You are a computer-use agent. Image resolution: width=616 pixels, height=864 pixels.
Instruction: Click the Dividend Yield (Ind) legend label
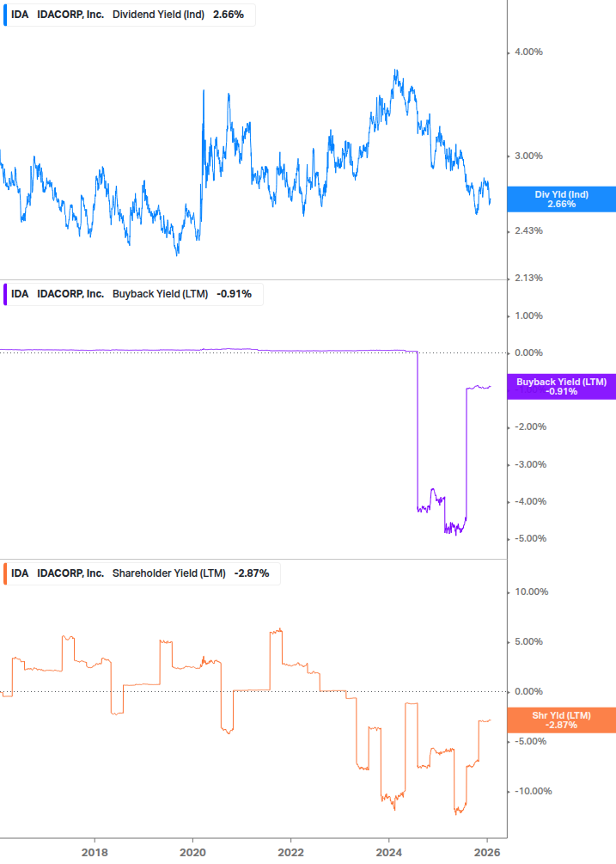pos(158,15)
